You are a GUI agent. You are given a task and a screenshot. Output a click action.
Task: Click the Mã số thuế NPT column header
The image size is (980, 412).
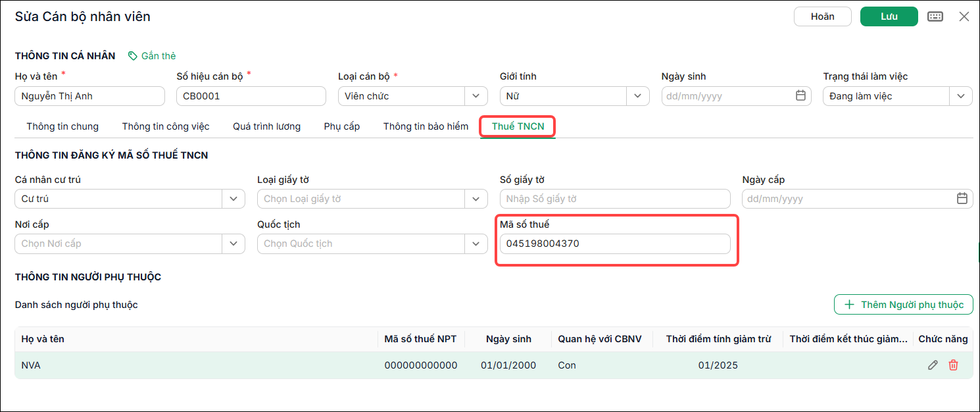(x=421, y=339)
